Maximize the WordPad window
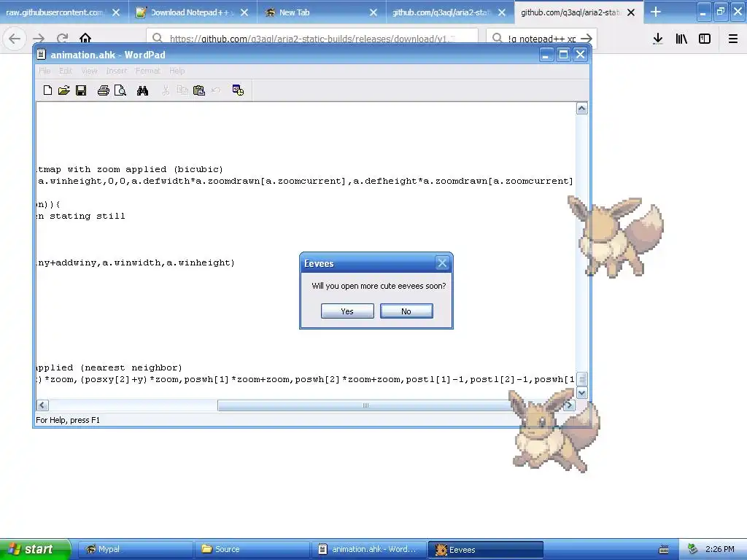 tap(563, 55)
